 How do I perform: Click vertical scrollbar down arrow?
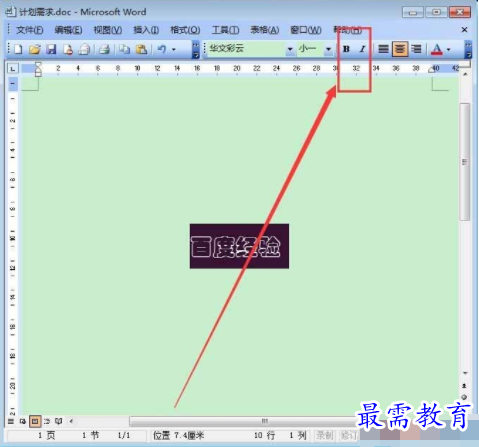(465, 373)
